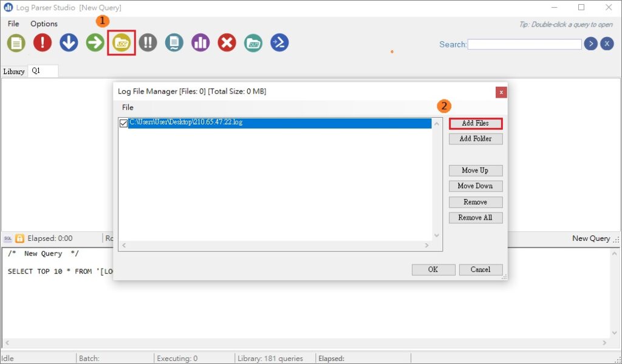Click the green OUT folder export icon

(x=253, y=42)
